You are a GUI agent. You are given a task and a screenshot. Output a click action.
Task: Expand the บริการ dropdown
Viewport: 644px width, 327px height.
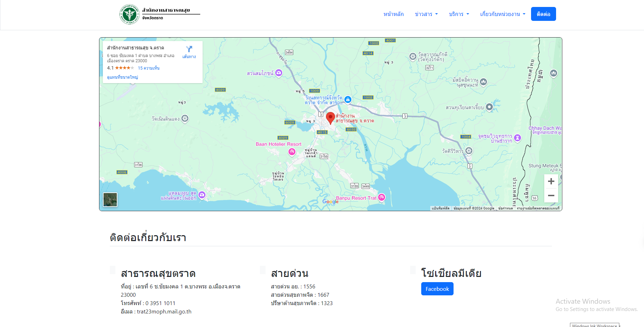(x=458, y=14)
